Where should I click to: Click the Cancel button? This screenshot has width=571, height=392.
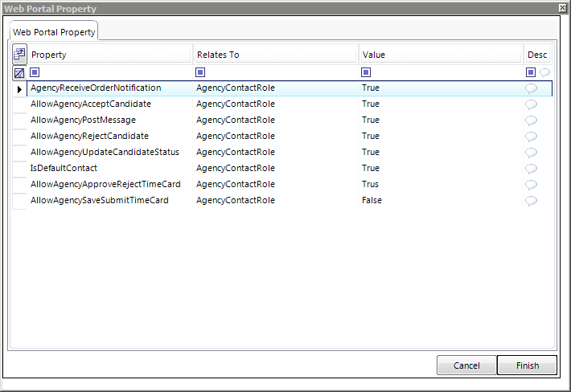[x=466, y=365]
